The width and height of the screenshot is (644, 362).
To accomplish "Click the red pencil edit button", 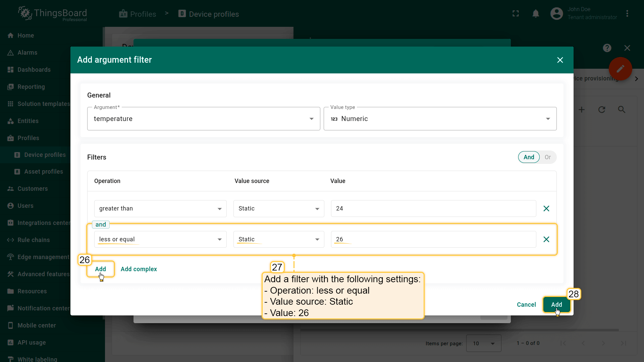I will [620, 69].
